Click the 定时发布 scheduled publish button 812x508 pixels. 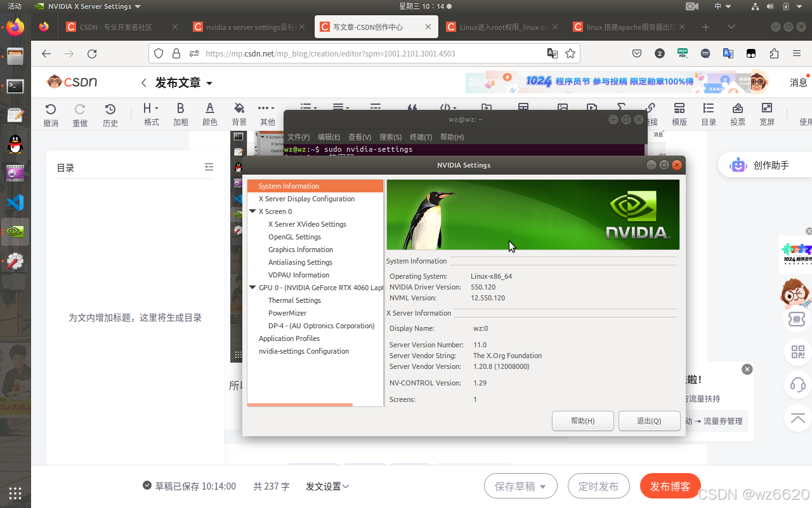click(x=598, y=486)
